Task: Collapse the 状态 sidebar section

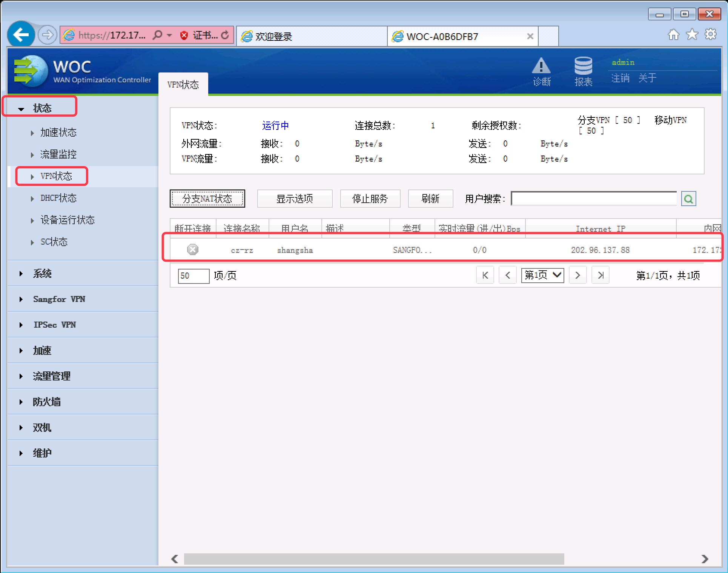Action: click(41, 108)
